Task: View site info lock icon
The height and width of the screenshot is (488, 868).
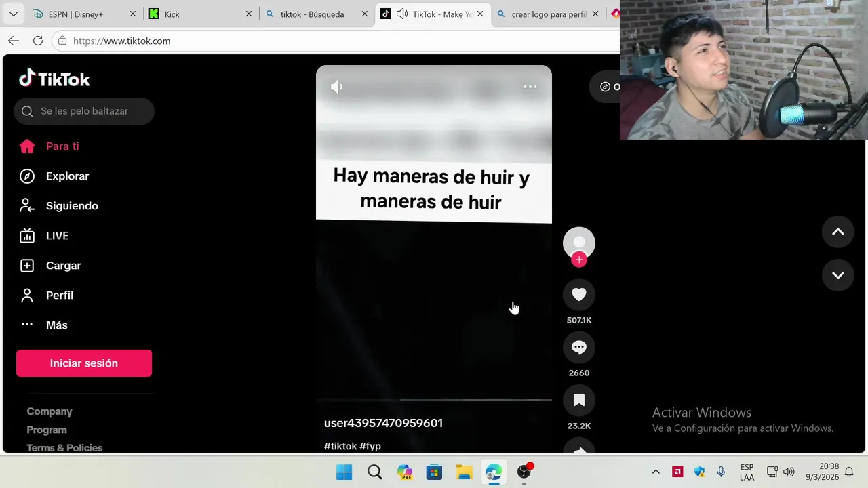Action: click(62, 41)
